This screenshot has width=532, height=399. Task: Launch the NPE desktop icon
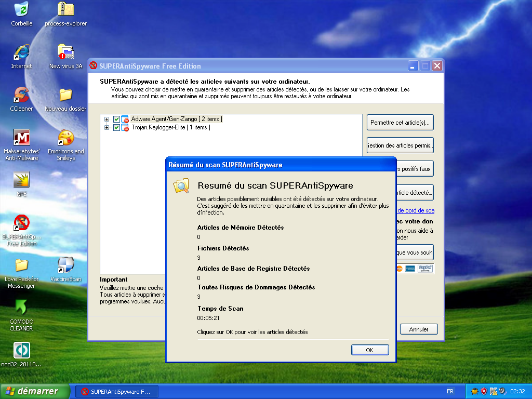coord(22,180)
